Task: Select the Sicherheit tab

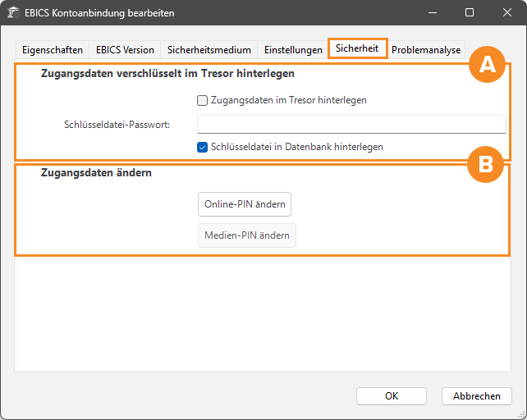Action: pos(357,49)
